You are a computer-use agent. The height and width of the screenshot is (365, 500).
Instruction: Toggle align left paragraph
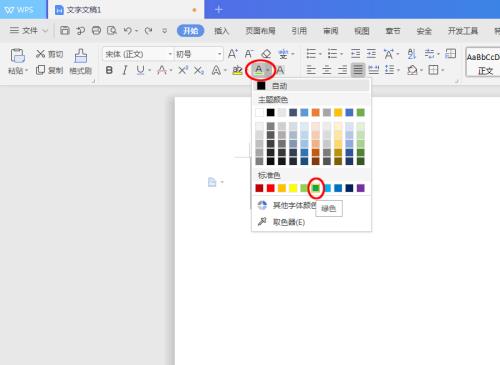311,70
